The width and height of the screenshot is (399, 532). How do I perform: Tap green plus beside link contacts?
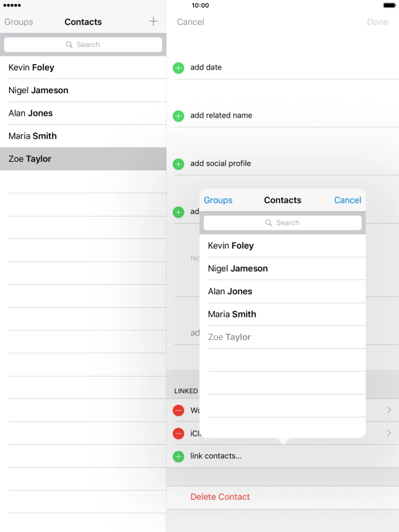pos(179,457)
